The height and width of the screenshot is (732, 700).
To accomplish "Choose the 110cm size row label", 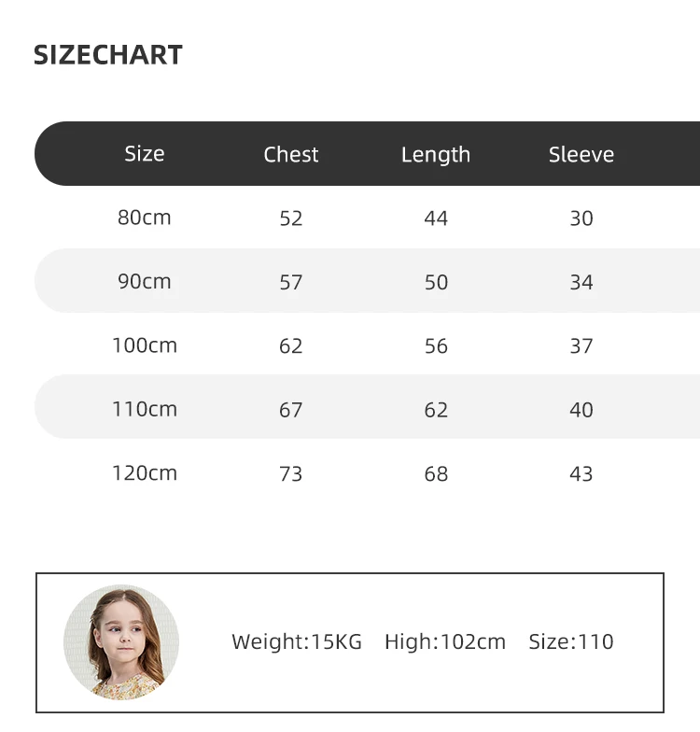I will coord(145,409).
